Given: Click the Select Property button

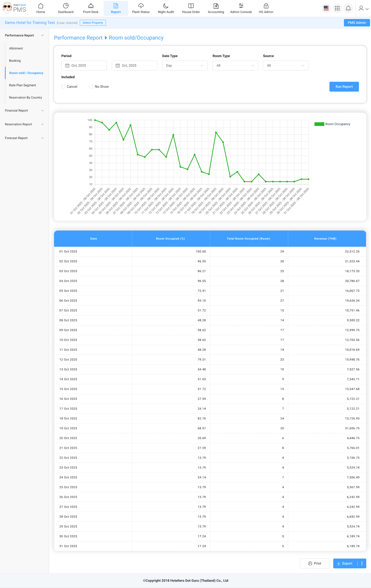Looking at the screenshot, I should coord(93,23).
